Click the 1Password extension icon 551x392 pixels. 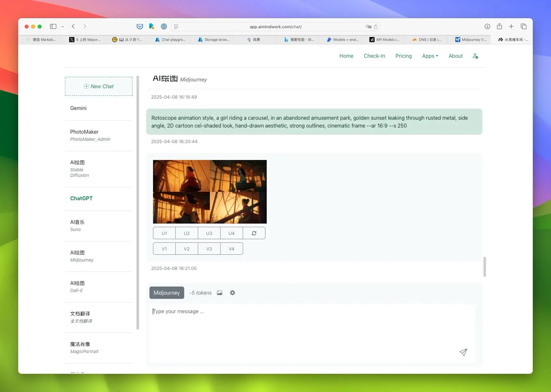click(164, 26)
